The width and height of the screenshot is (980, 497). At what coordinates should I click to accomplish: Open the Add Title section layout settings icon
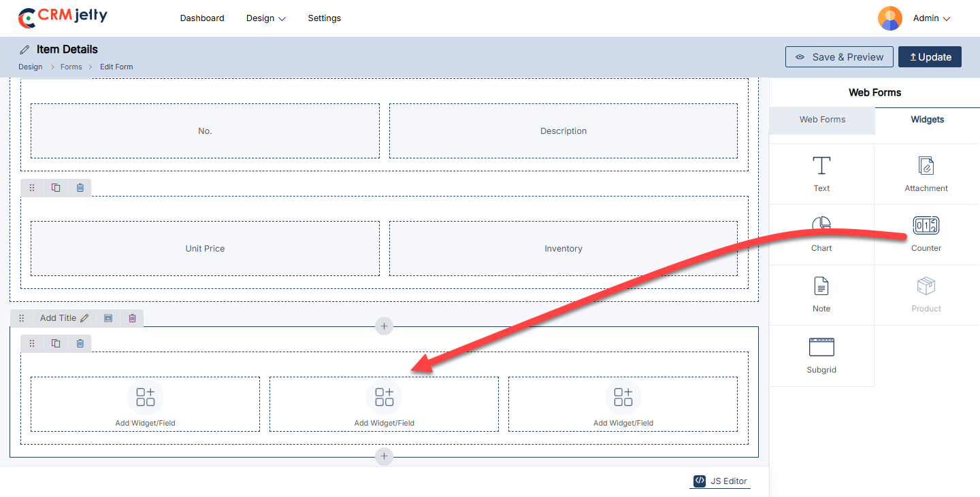click(108, 318)
